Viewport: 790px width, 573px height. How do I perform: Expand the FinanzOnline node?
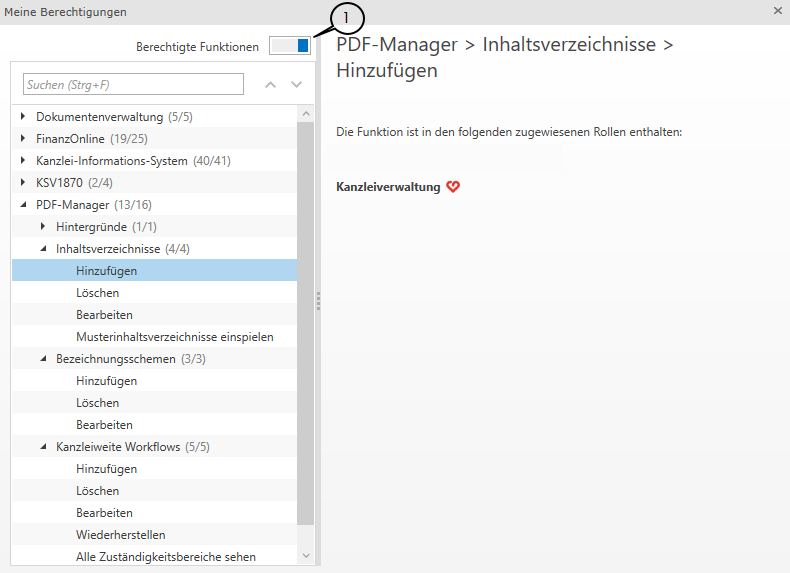pos(24,139)
